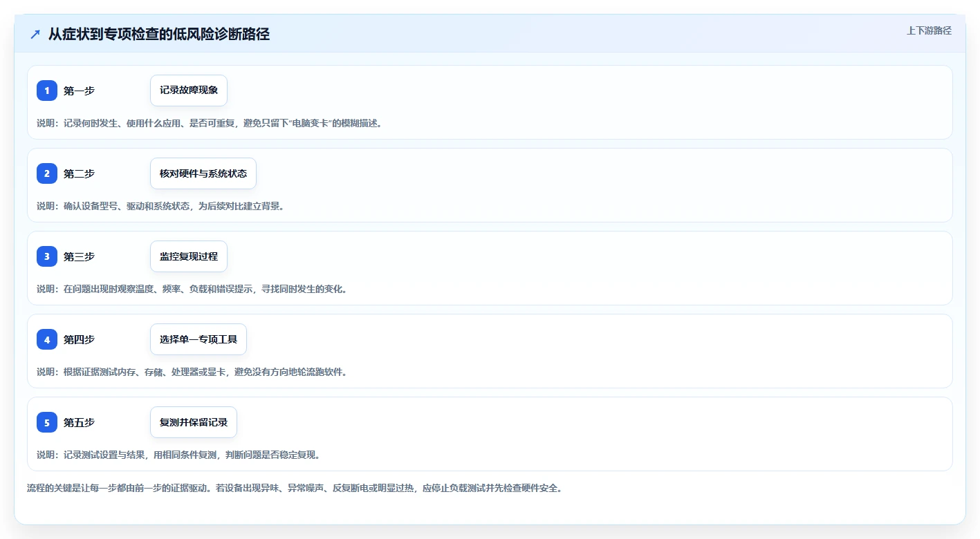This screenshot has height=539, width=980.
Task: Click the 第一步 label
Action: pyautogui.click(x=79, y=91)
